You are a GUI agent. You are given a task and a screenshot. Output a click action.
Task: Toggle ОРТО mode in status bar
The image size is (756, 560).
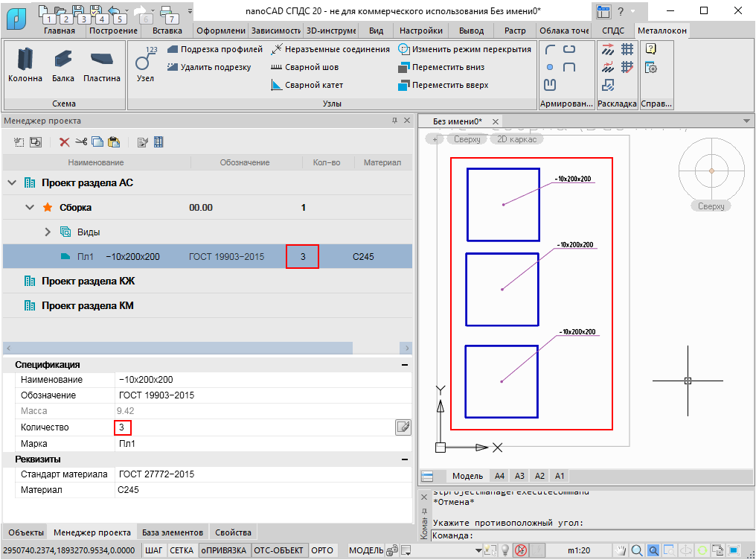coord(322,550)
